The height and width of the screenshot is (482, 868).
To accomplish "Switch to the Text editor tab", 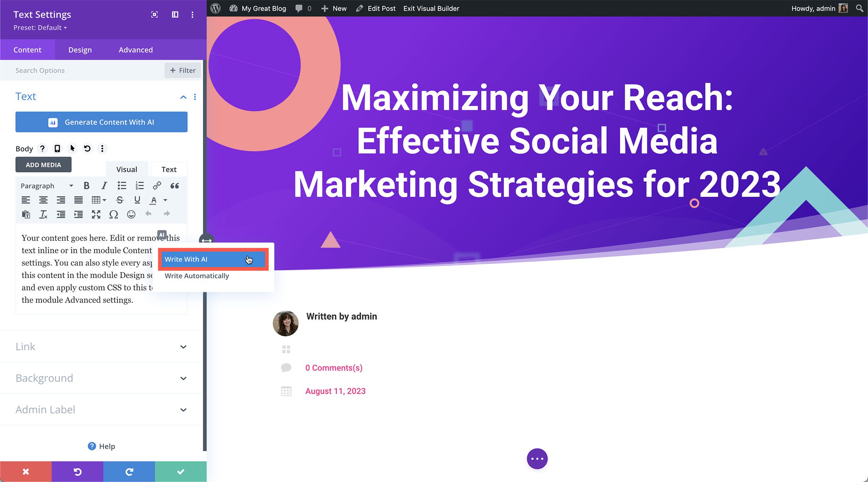I will click(x=168, y=169).
